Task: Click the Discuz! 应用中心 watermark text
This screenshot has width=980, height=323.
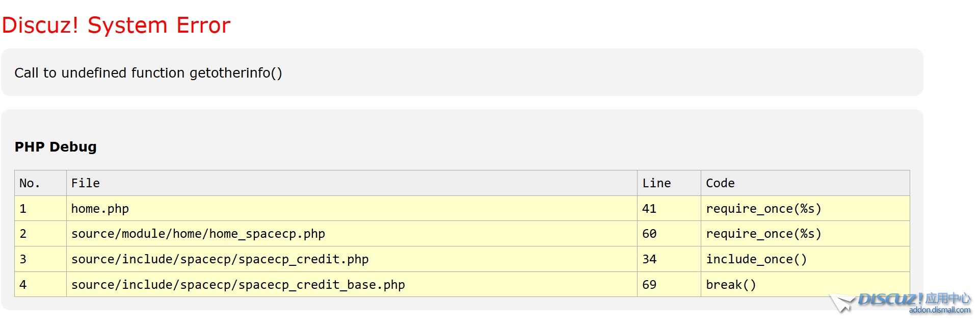Action: point(914,299)
